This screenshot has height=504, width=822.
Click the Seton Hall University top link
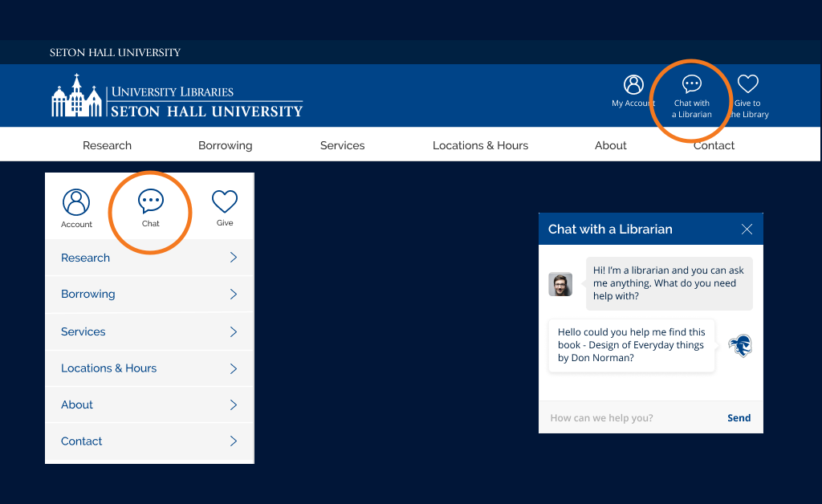pyautogui.click(x=115, y=52)
